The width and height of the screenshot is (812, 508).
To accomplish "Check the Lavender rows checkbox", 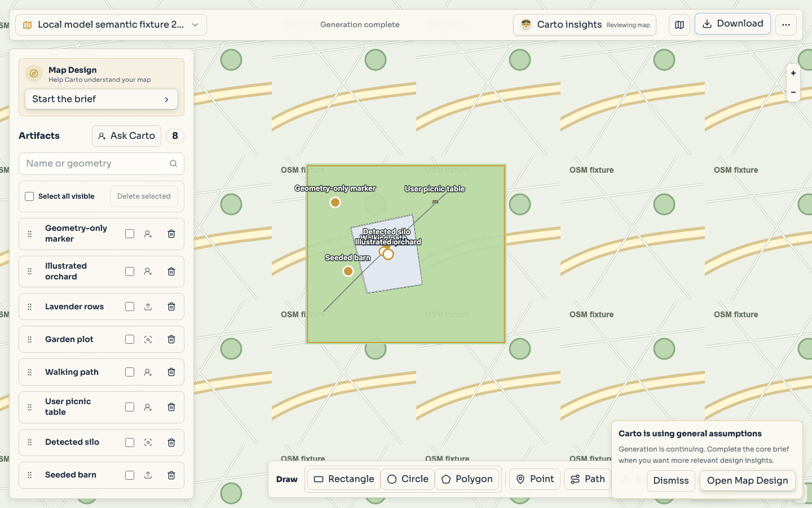I will click(130, 306).
